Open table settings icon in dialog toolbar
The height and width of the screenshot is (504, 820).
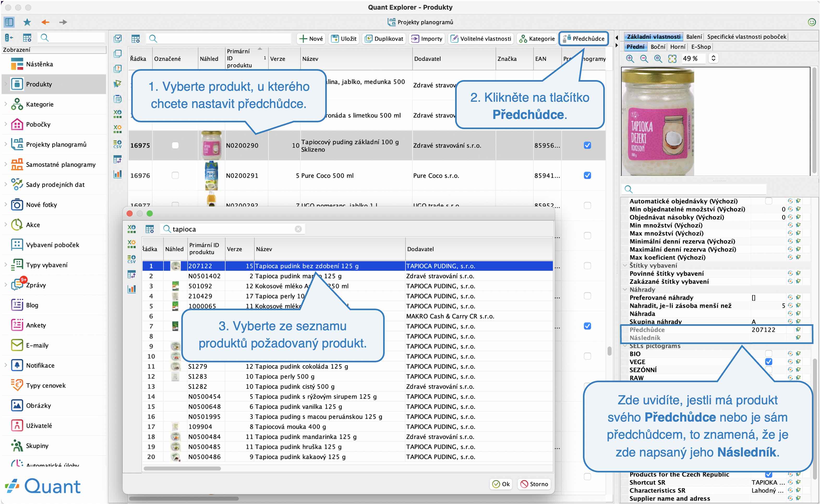click(x=150, y=229)
